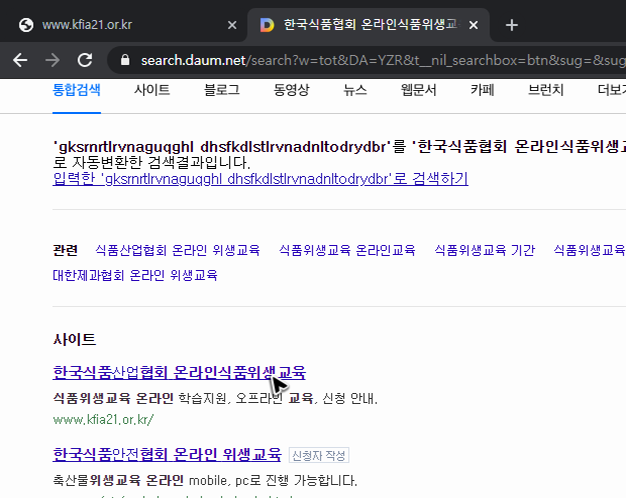Viewport: 626px width, 498px height.
Task: Click the globe favicon of kfia21 tab
Action: [26, 25]
